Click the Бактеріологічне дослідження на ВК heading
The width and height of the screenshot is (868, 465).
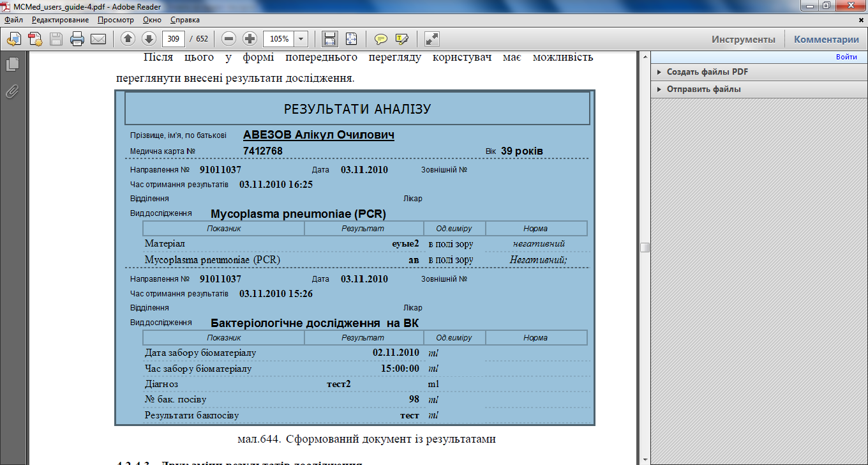(315, 323)
